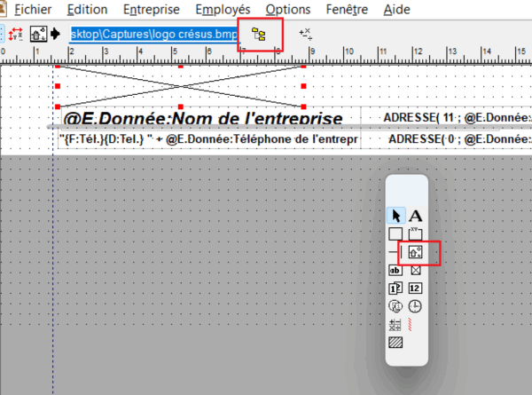Select the text 'A' tool

415,216
